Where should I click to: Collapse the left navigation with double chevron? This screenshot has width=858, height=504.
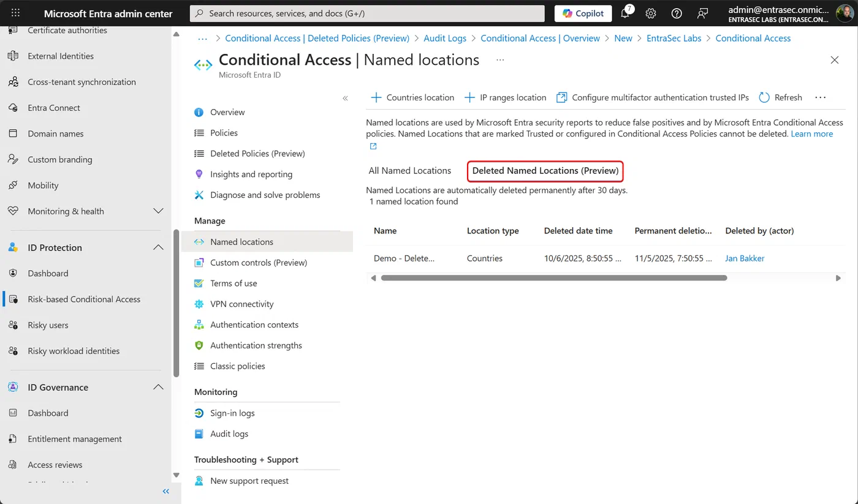tap(165, 491)
